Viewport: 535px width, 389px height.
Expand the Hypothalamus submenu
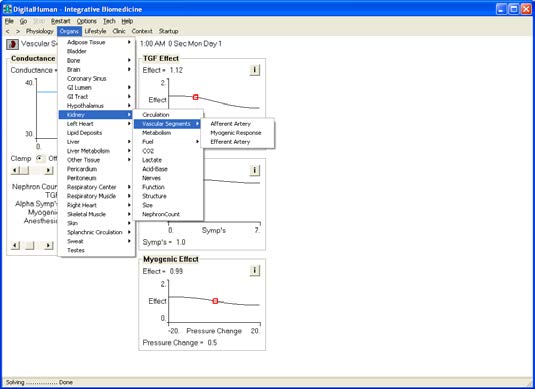97,105
